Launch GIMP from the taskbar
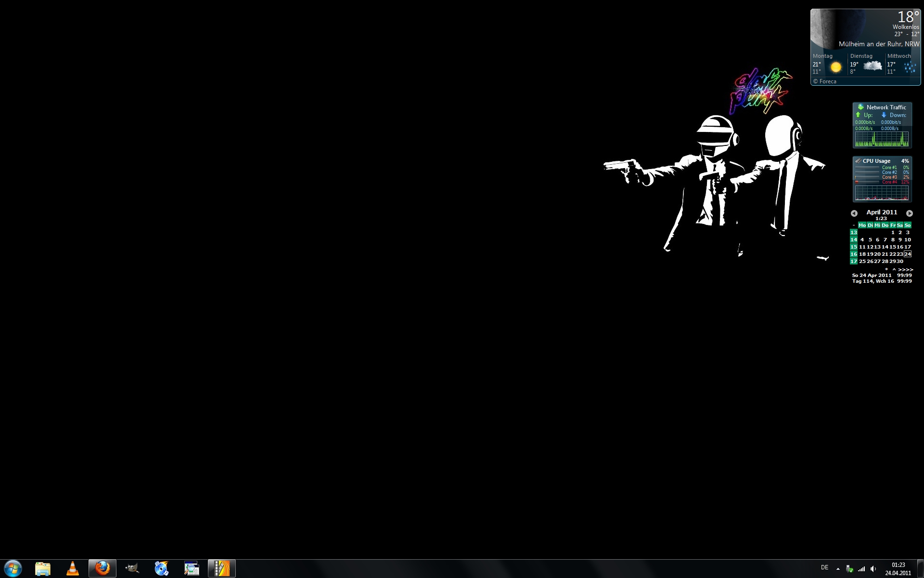 coord(132,568)
